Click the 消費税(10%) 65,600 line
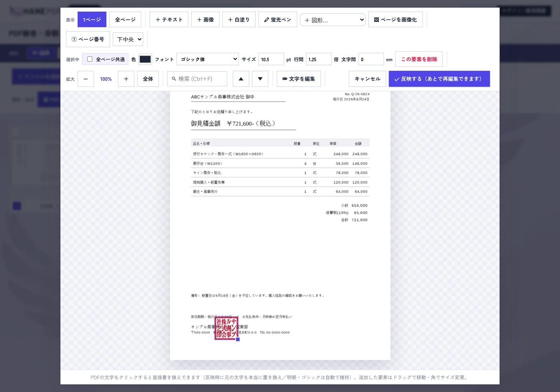The height and width of the screenshot is (392, 560). click(346, 213)
